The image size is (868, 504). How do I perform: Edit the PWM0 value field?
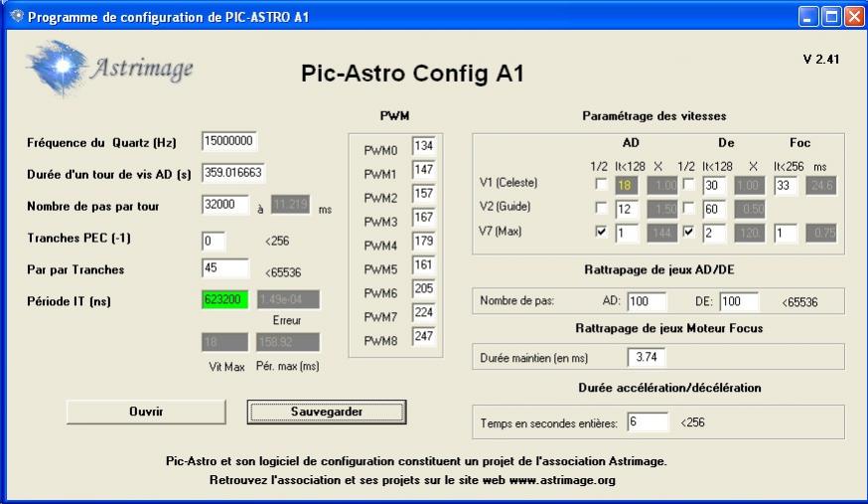click(423, 146)
